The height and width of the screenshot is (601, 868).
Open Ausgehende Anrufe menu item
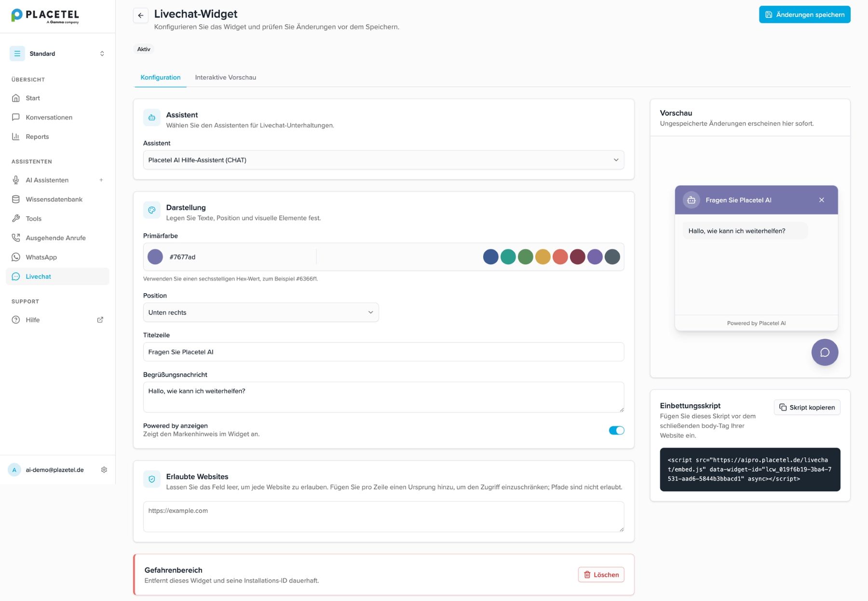click(x=58, y=238)
